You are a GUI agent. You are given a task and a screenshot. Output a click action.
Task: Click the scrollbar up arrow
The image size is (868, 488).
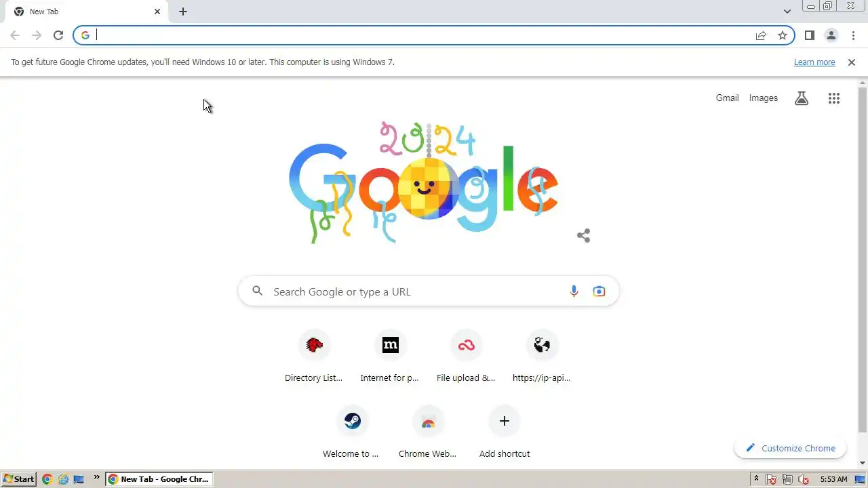click(x=863, y=83)
